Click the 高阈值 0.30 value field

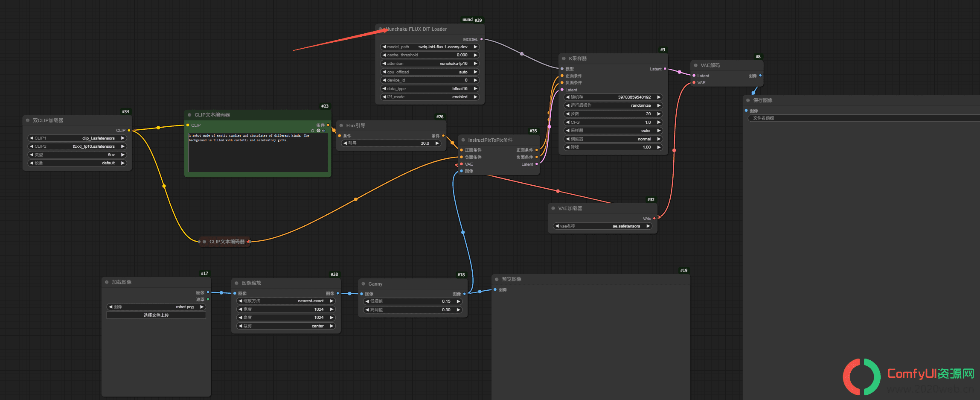click(x=413, y=310)
